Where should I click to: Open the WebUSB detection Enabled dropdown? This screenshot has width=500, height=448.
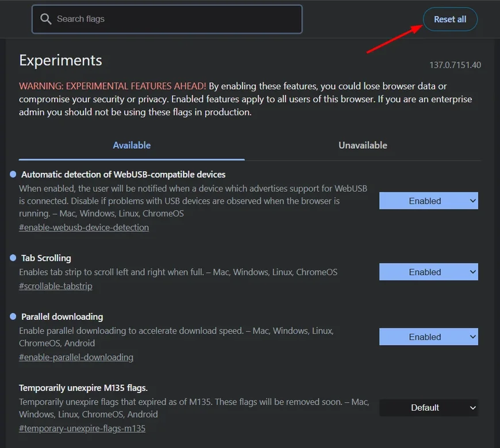coord(428,201)
